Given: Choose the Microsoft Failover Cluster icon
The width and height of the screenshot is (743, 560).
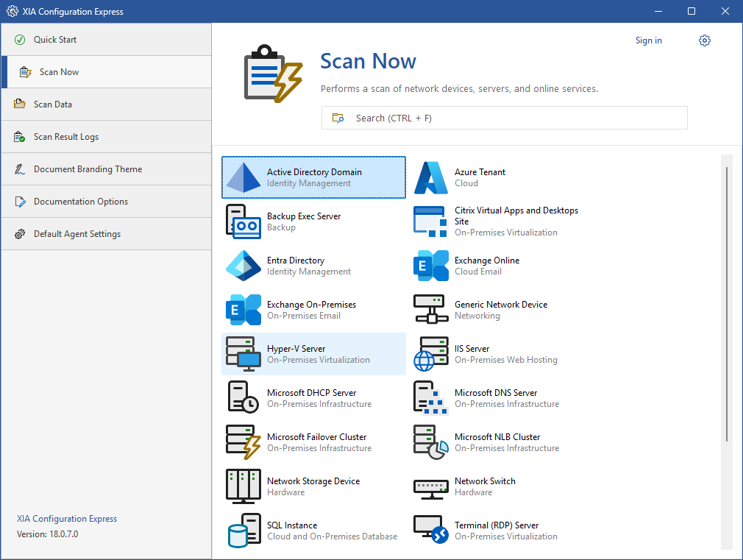Looking at the screenshot, I should pos(243,442).
